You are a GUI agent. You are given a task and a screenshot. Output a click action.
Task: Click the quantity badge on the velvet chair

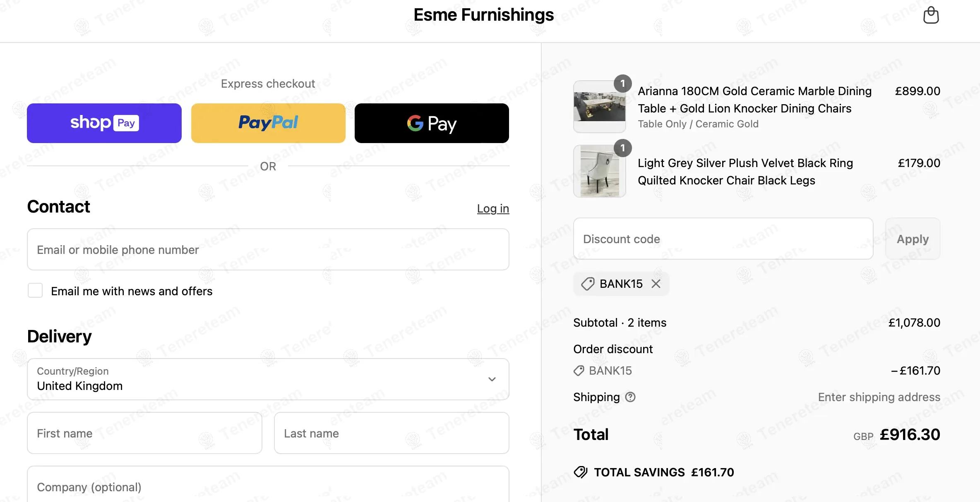point(622,148)
